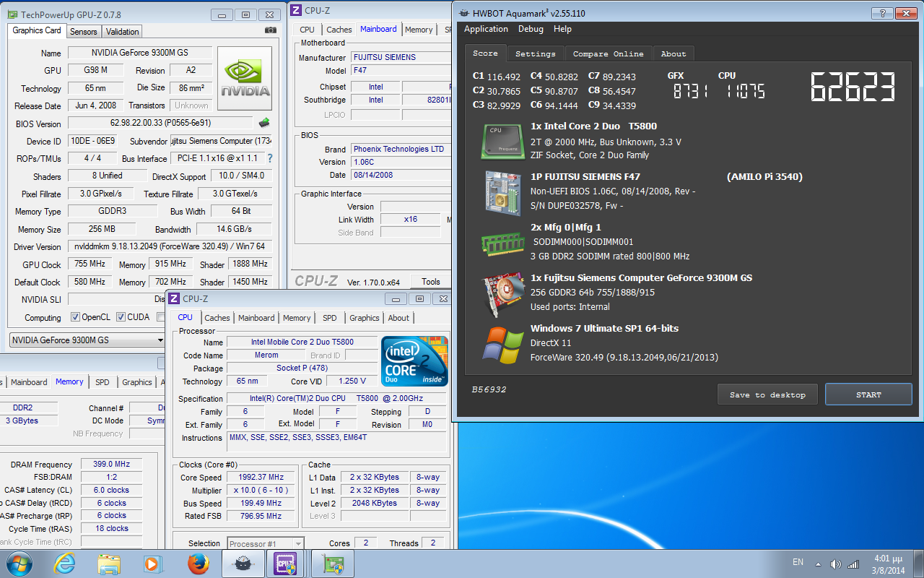This screenshot has height=578, width=924.
Task: Click the graphics card icon in Aquamark
Action: point(502,293)
